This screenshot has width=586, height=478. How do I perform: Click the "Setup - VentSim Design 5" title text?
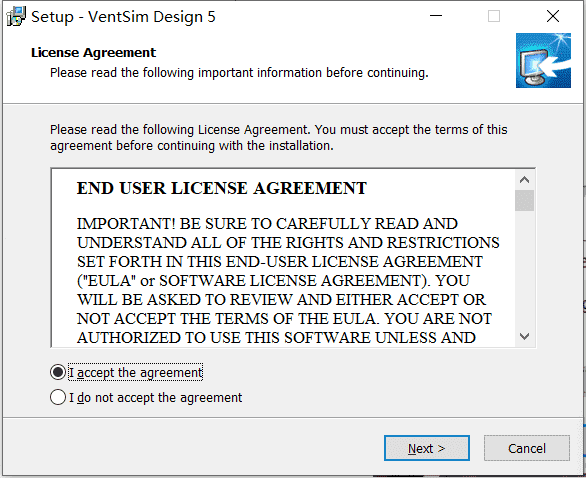coord(123,17)
